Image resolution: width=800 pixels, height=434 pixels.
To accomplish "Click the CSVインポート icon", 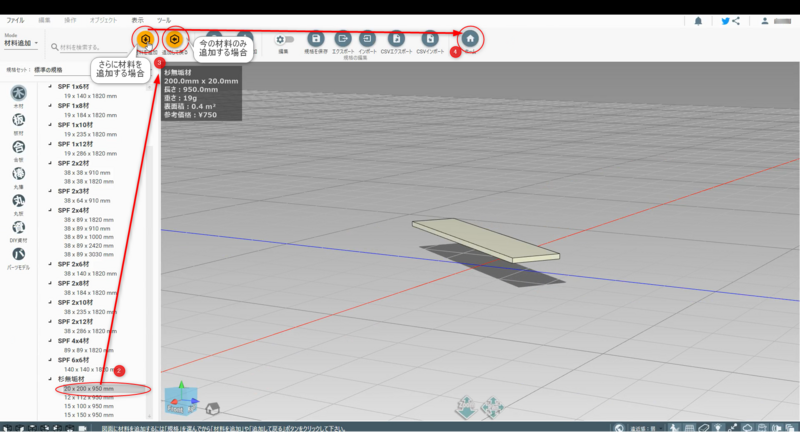I will pyautogui.click(x=430, y=39).
